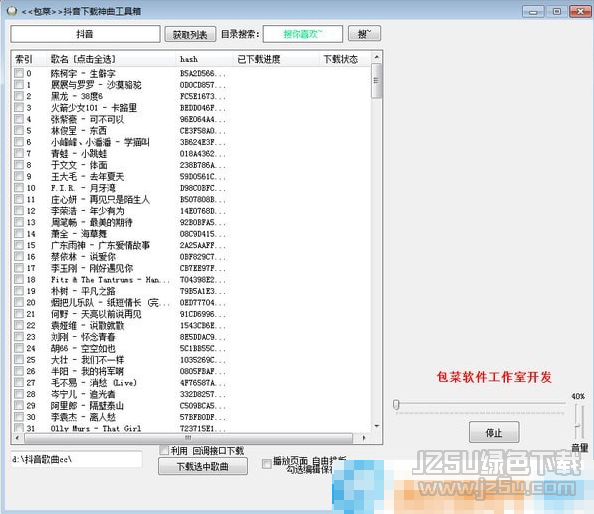Click the 停止 button
This screenshot has width=594, height=514.
494,432
